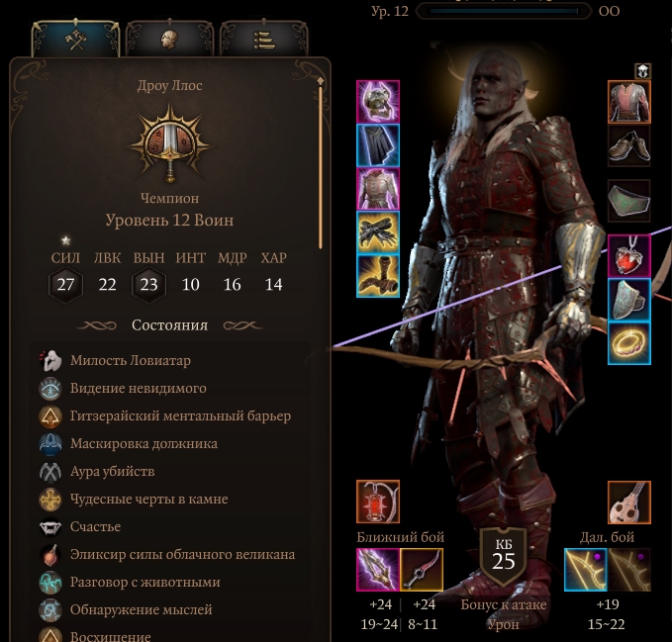Select the helmet equipment slot

tap(378, 102)
